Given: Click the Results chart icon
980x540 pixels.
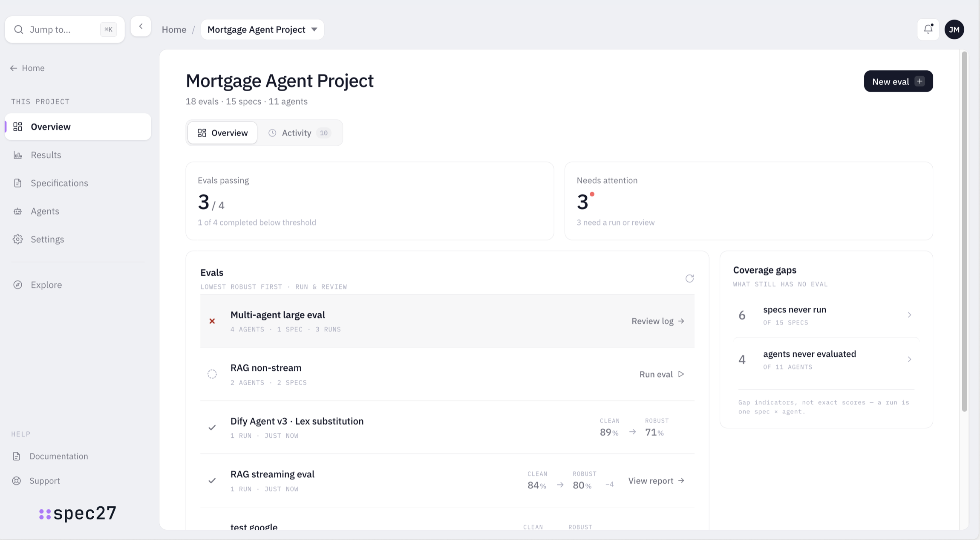Looking at the screenshot, I should (17, 155).
